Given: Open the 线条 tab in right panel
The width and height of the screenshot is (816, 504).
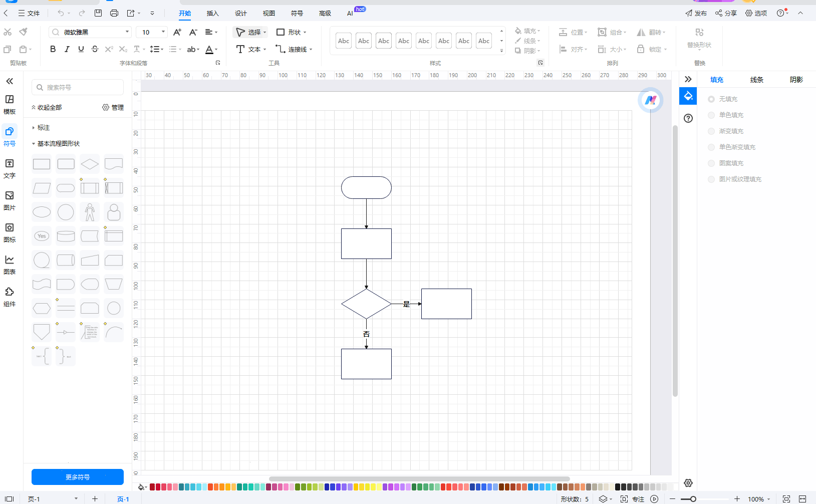Looking at the screenshot, I should point(756,80).
